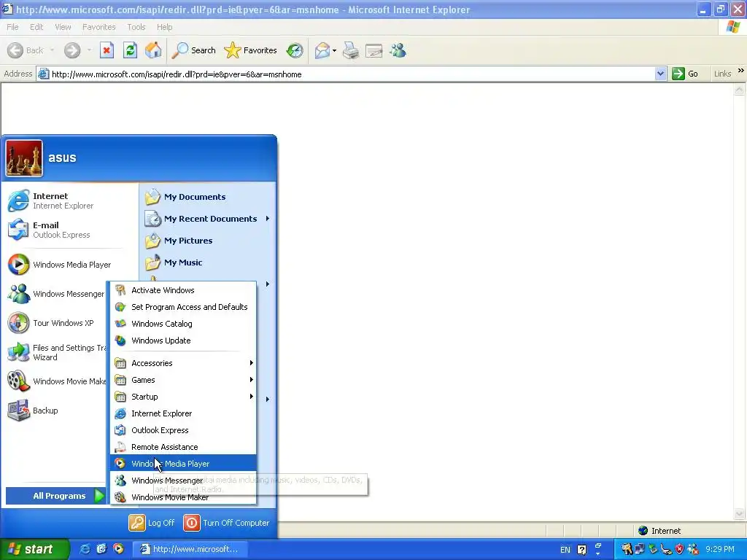Expand the Accessories submenu
747x560 pixels.
tap(183, 363)
